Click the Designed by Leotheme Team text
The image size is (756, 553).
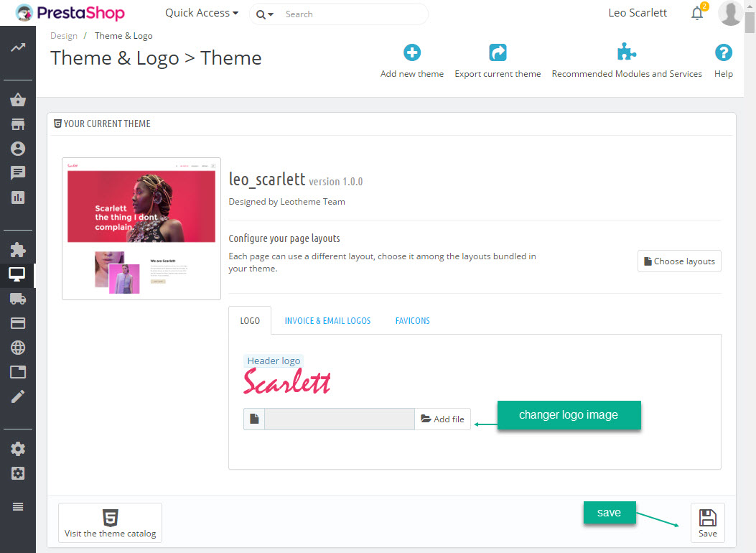287,202
